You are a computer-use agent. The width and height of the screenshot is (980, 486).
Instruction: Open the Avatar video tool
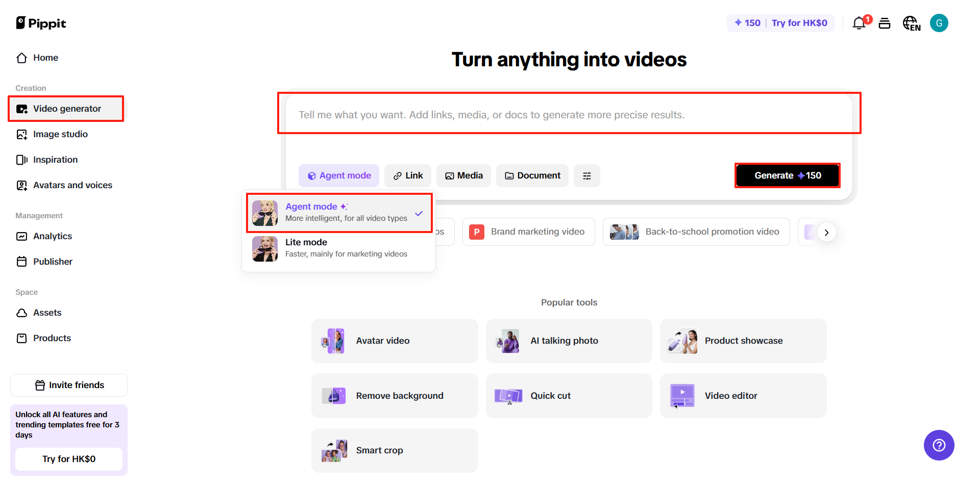click(395, 341)
